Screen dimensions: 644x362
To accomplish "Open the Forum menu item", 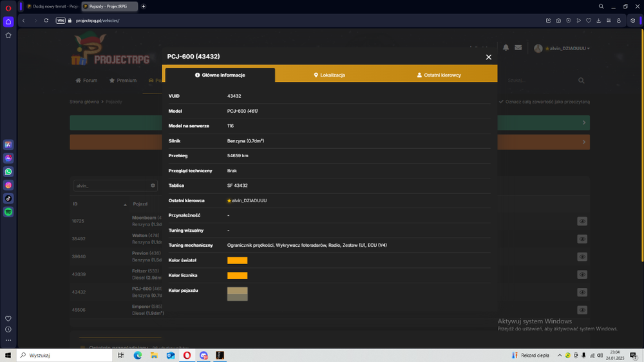I will 87,81.
